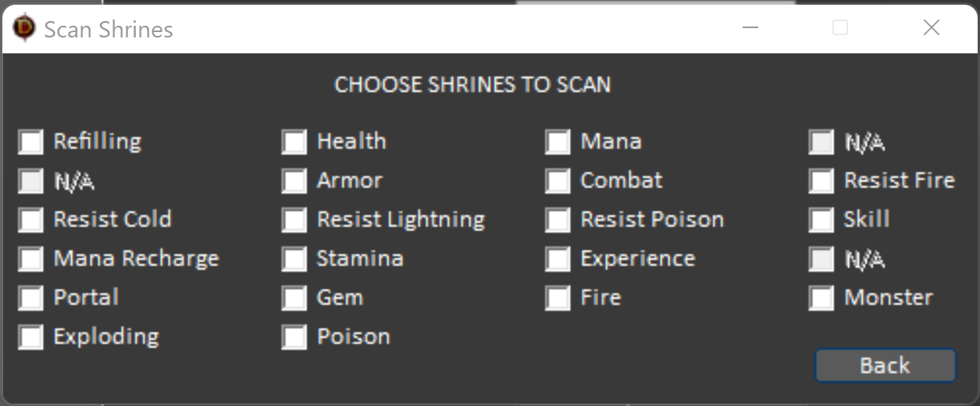Click the Back button
This screenshot has width=980, height=406.
[885, 365]
